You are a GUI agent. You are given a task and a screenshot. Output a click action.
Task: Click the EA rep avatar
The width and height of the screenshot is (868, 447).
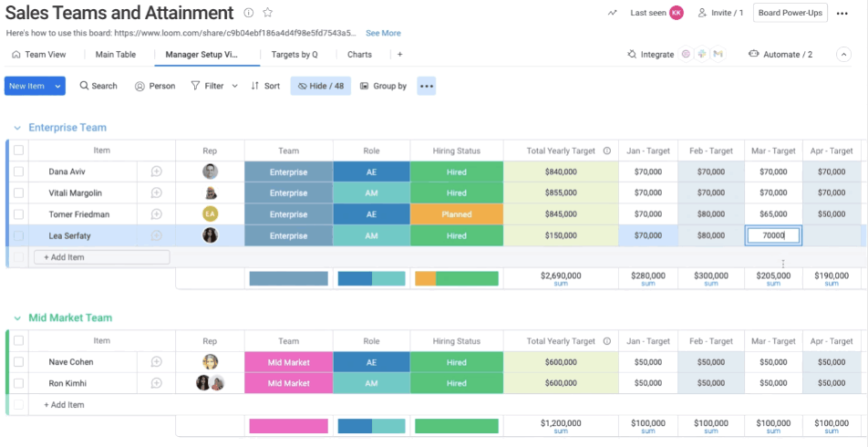(x=210, y=213)
